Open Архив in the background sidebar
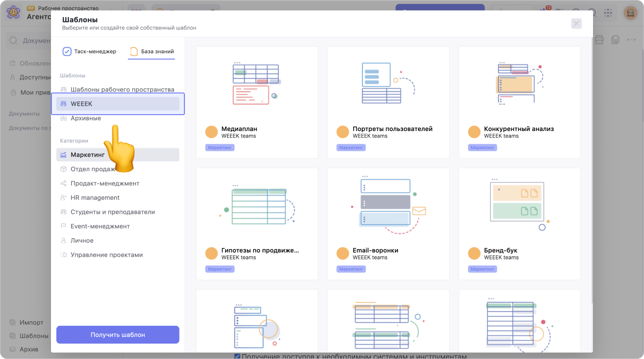644x359 pixels. [24, 349]
